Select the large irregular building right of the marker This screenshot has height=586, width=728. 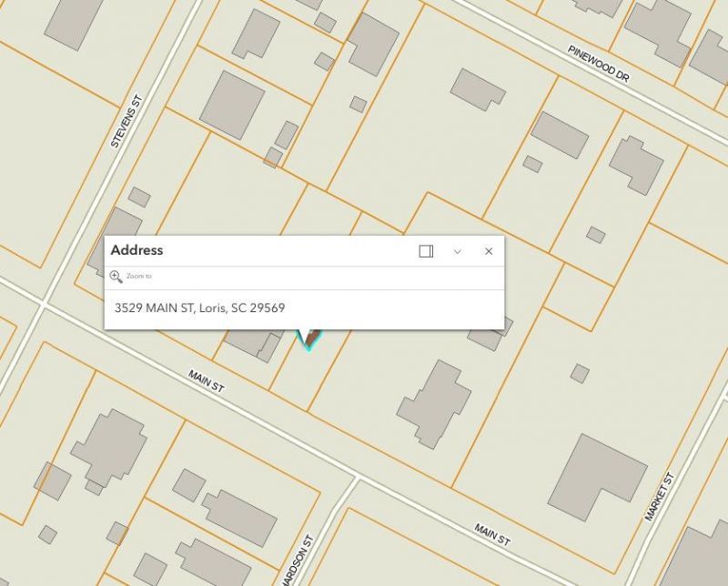pyautogui.click(x=434, y=405)
